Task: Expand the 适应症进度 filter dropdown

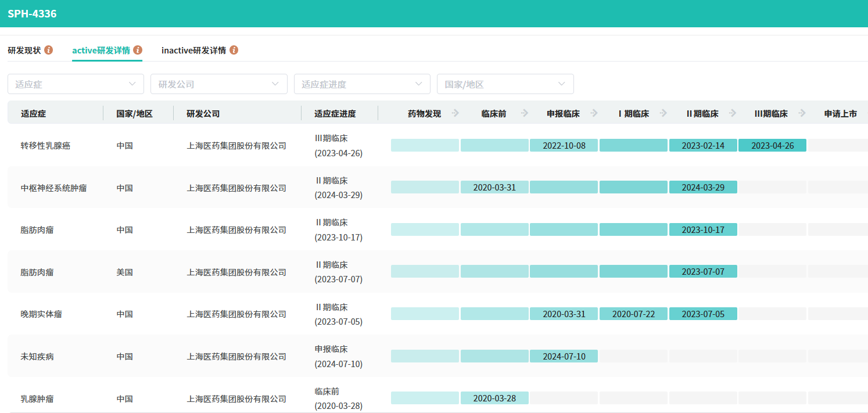Action: tap(362, 84)
